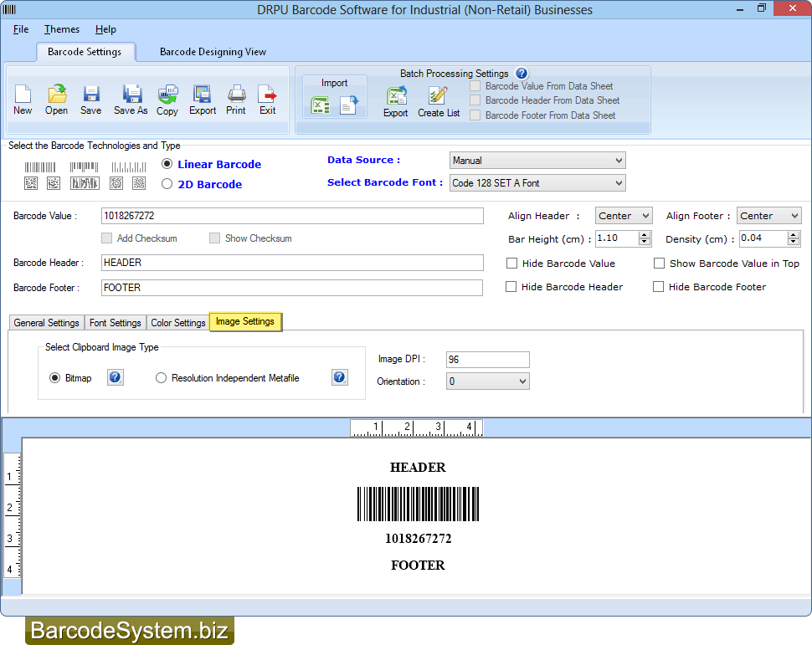
Task: Open the Themes menu
Action: click(x=62, y=29)
